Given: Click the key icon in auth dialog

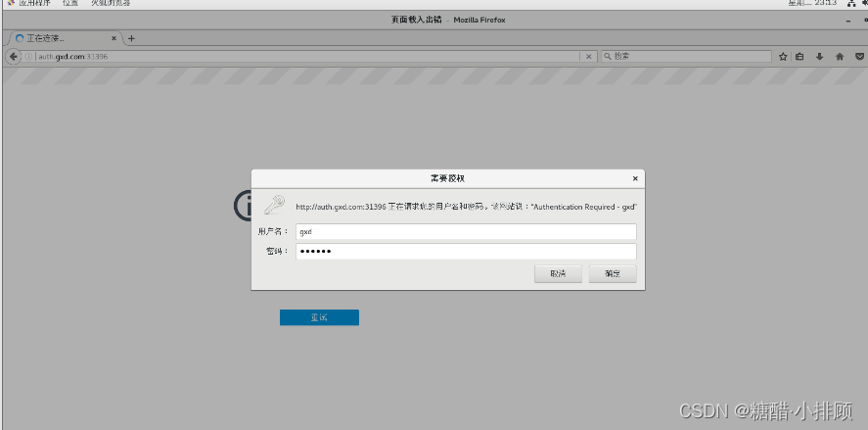Looking at the screenshot, I should [x=274, y=205].
